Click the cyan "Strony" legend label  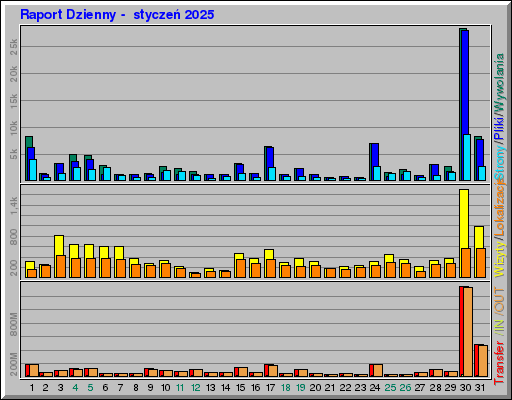(500, 162)
